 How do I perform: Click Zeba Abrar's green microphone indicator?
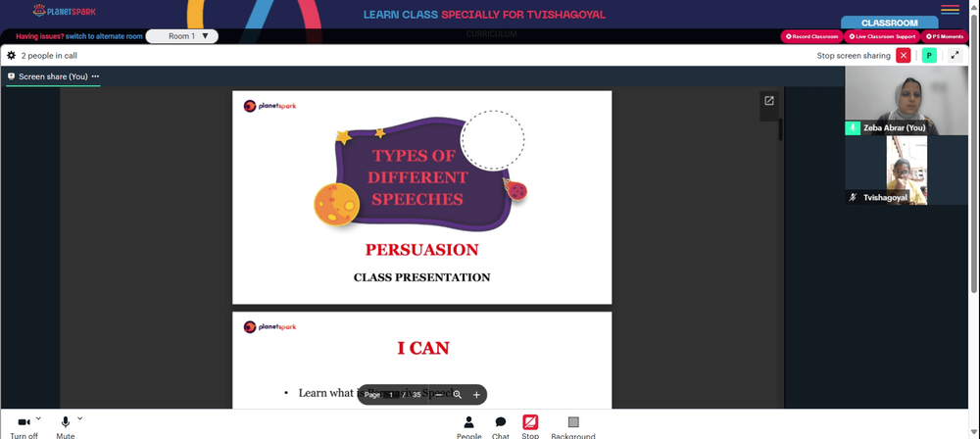[853, 127]
